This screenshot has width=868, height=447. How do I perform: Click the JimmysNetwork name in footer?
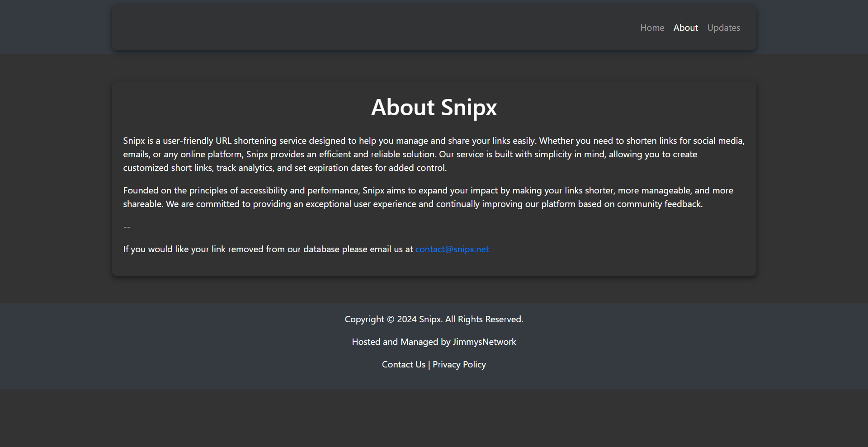point(484,342)
